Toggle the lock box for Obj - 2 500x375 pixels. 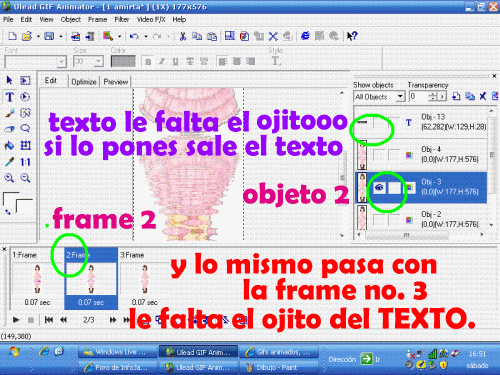click(394, 220)
